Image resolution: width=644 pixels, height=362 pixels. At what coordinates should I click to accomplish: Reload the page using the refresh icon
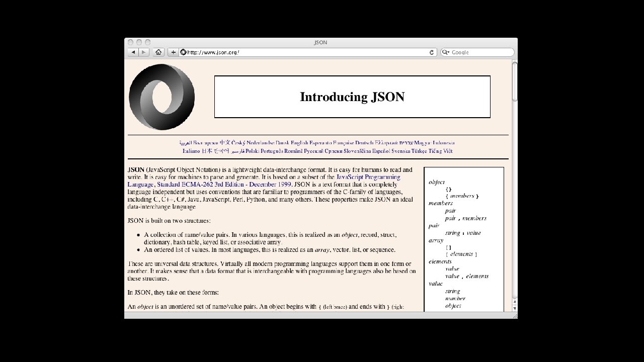coord(432,52)
